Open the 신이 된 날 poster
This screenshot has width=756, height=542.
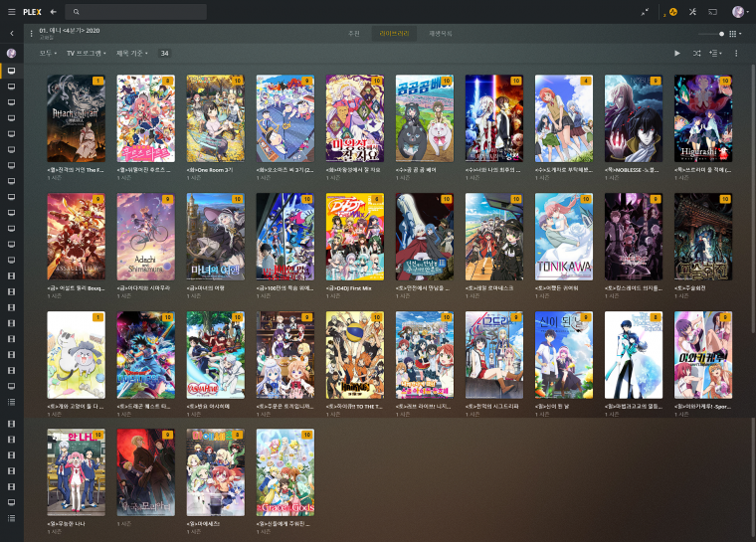click(x=564, y=355)
